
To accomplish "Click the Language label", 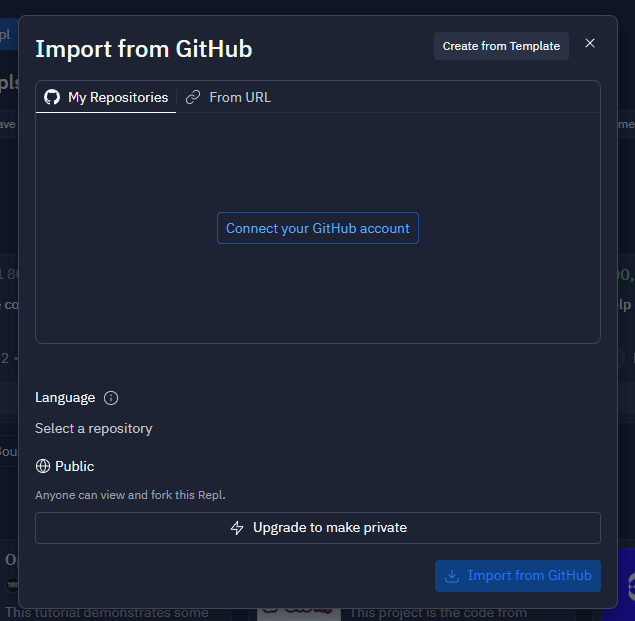I will [65, 398].
